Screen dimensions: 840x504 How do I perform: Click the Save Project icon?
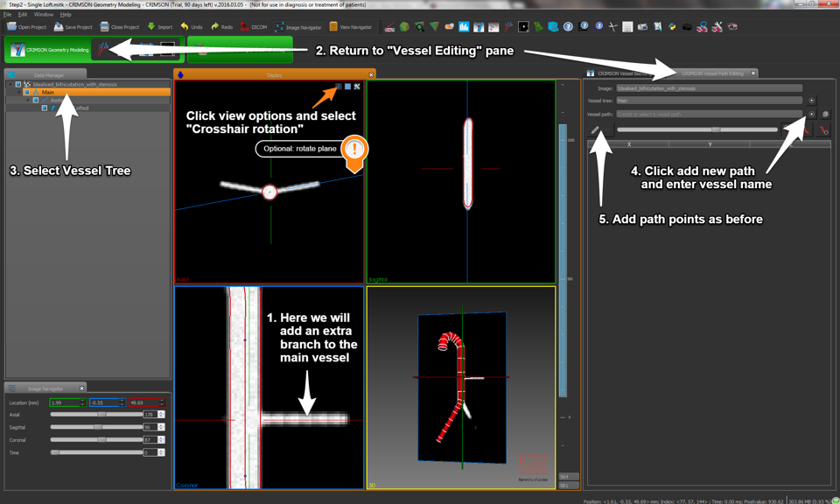[59, 27]
